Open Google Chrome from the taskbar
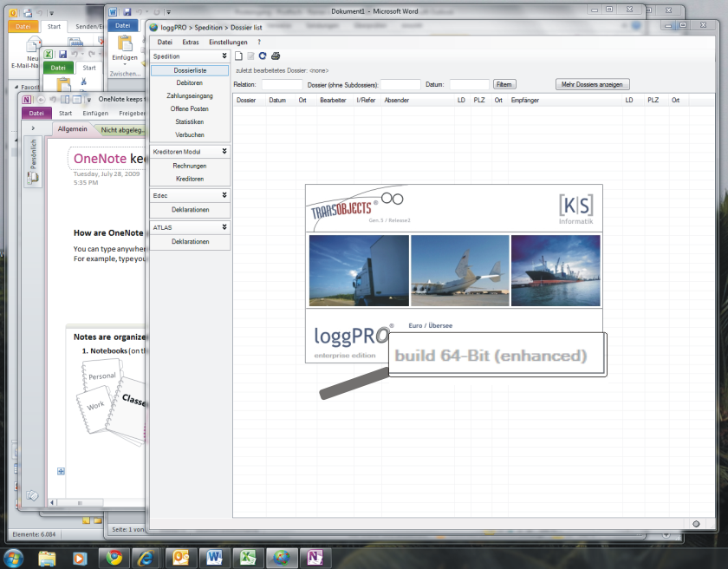Viewport: 728px width, 569px height. [x=114, y=558]
